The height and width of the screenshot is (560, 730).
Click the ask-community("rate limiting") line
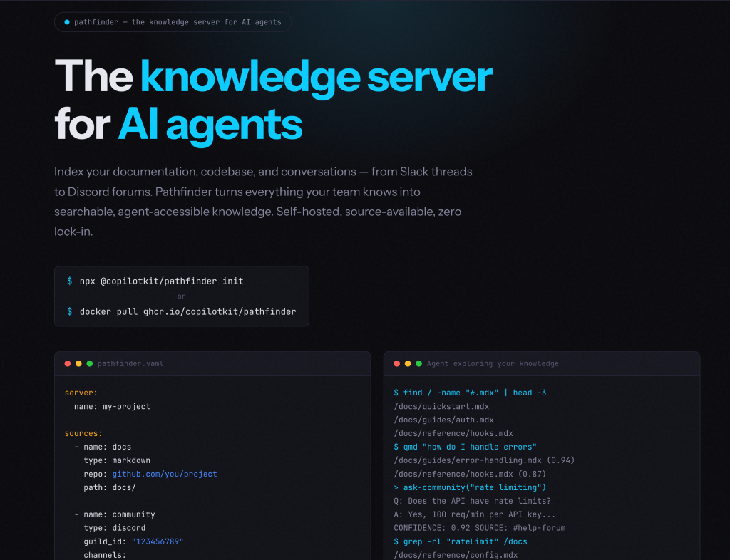tap(470, 487)
